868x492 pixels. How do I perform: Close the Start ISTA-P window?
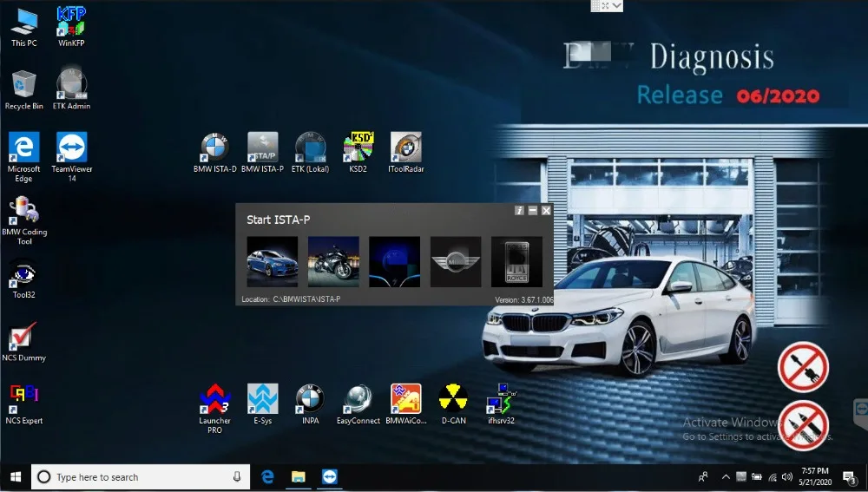pos(546,210)
